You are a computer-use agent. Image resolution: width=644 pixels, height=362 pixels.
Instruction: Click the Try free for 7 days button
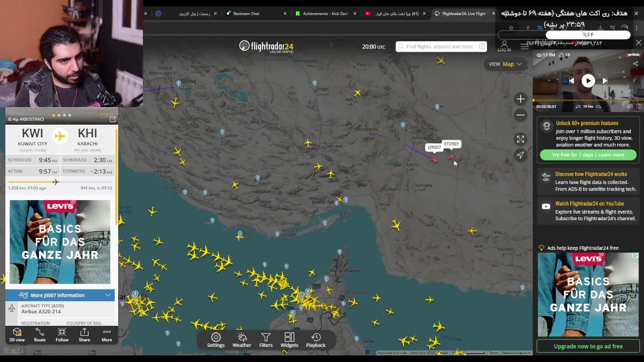pos(588,155)
